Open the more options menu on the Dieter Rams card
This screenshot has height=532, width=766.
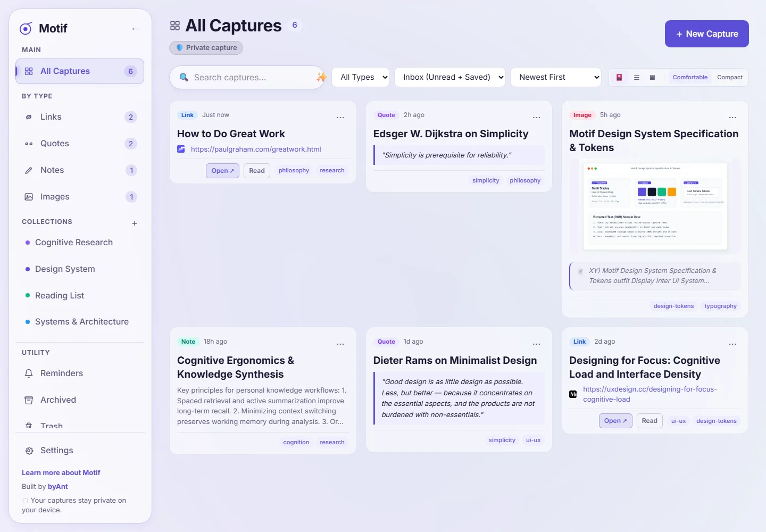pyautogui.click(x=537, y=344)
